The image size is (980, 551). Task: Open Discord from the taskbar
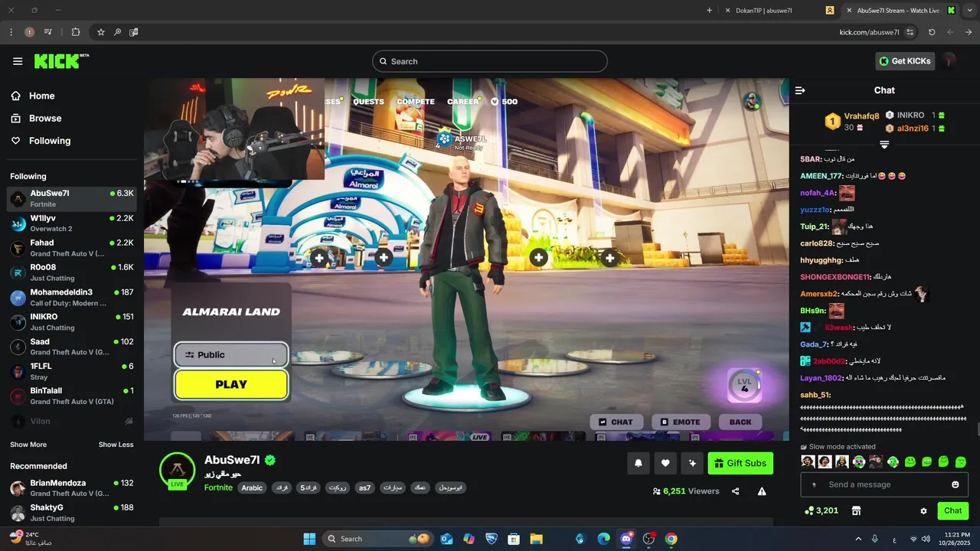point(627,539)
